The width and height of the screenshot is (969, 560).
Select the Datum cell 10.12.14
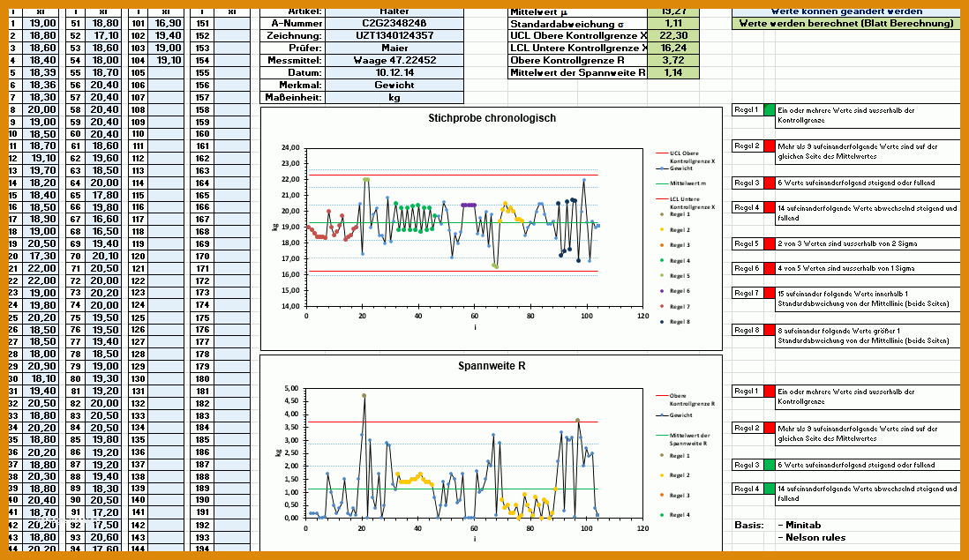point(394,73)
